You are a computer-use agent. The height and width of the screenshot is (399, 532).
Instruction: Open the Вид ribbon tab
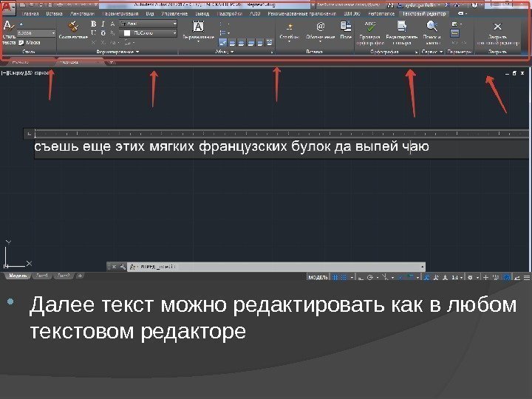(149, 13)
